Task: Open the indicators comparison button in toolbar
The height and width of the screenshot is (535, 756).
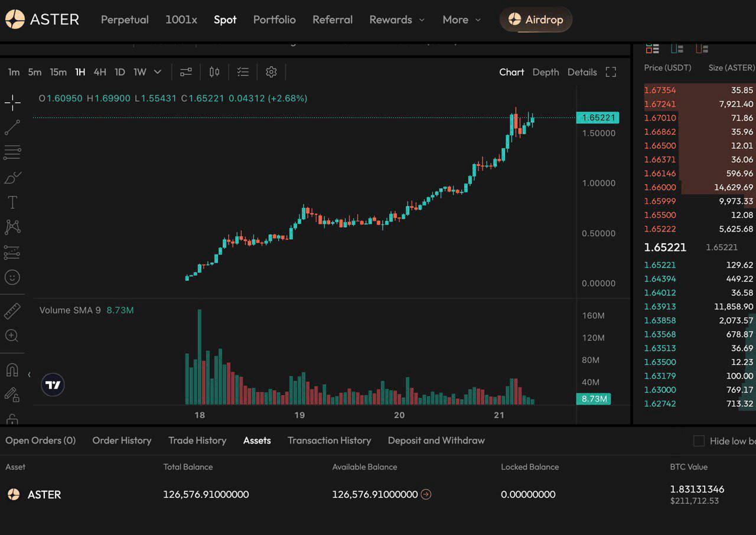Action: pyautogui.click(x=186, y=72)
